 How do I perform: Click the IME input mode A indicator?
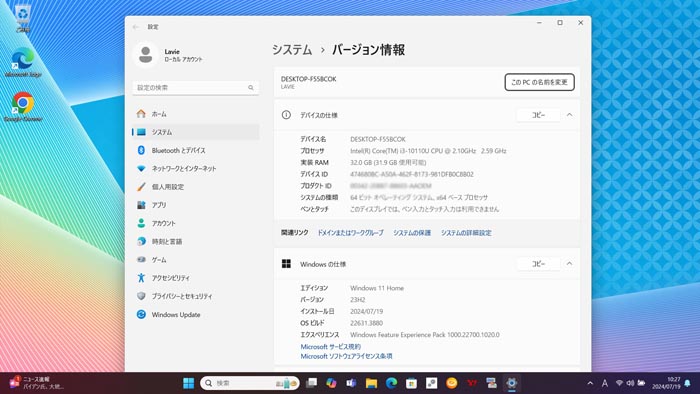[x=604, y=383]
